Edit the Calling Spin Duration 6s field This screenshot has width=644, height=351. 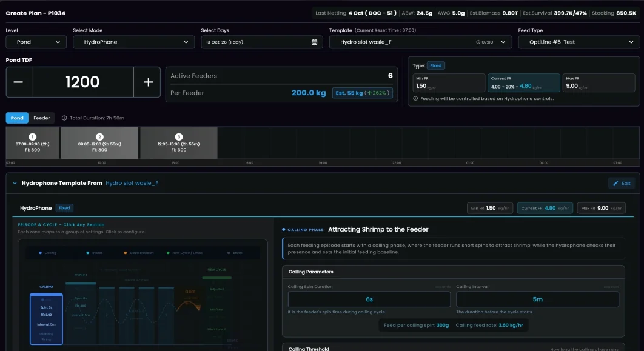369,299
